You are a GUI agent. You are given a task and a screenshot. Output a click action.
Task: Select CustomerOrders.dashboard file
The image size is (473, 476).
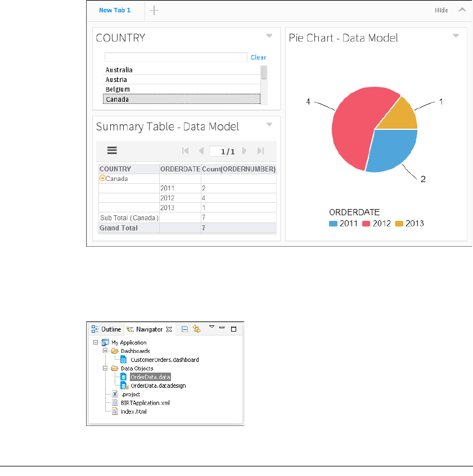point(165,360)
